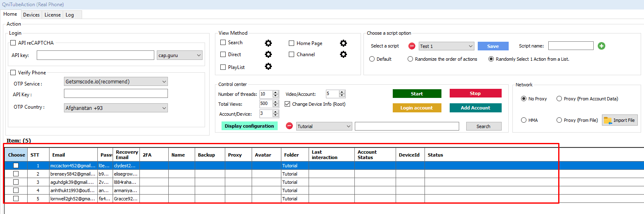Check the box for row aguhdgik39@gmail
Viewport: 644px width, 214px height.
(x=16, y=182)
